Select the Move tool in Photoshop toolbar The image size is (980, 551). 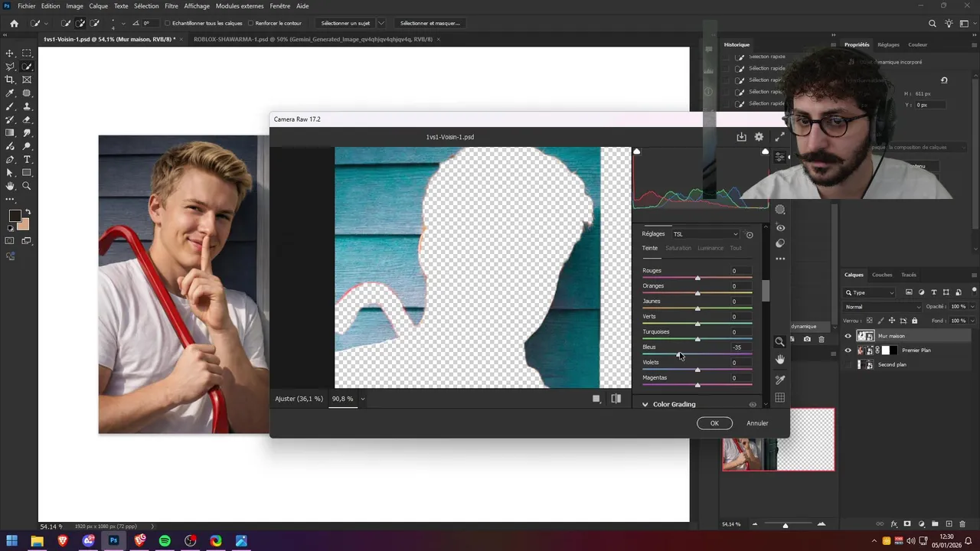tap(10, 53)
